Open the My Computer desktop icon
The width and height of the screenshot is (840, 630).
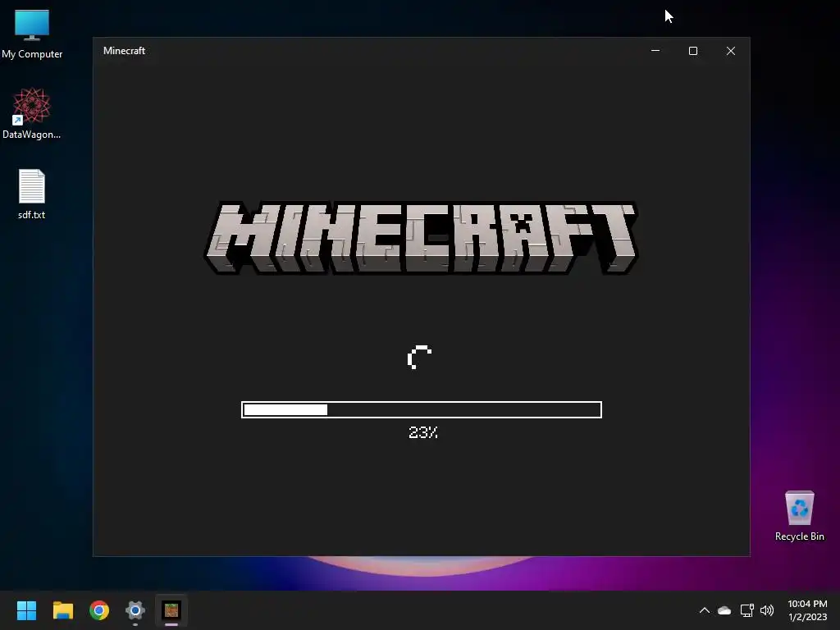point(32,34)
